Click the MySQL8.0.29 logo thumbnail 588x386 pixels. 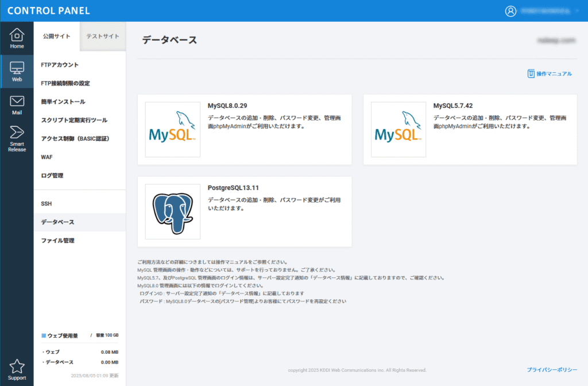coord(172,129)
